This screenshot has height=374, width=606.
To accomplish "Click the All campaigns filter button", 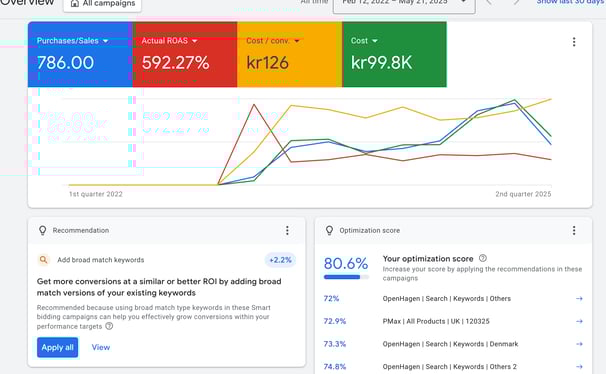I will click(x=102, y=4).
